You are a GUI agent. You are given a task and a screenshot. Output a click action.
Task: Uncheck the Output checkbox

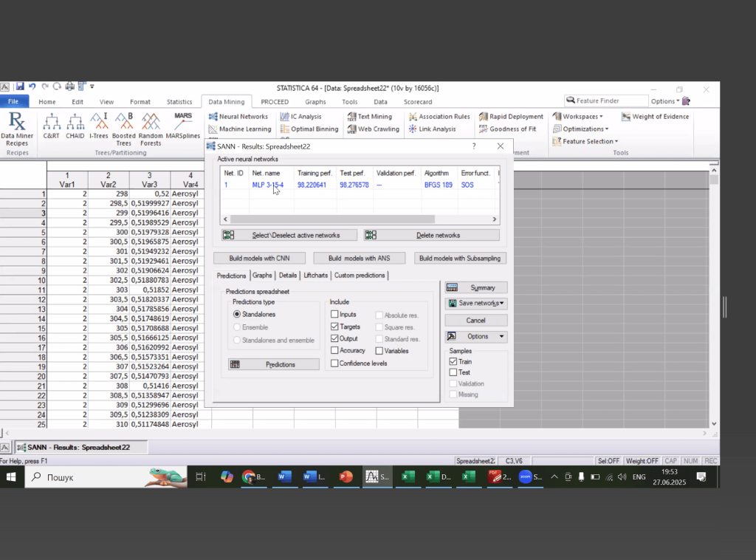[334, 338]
